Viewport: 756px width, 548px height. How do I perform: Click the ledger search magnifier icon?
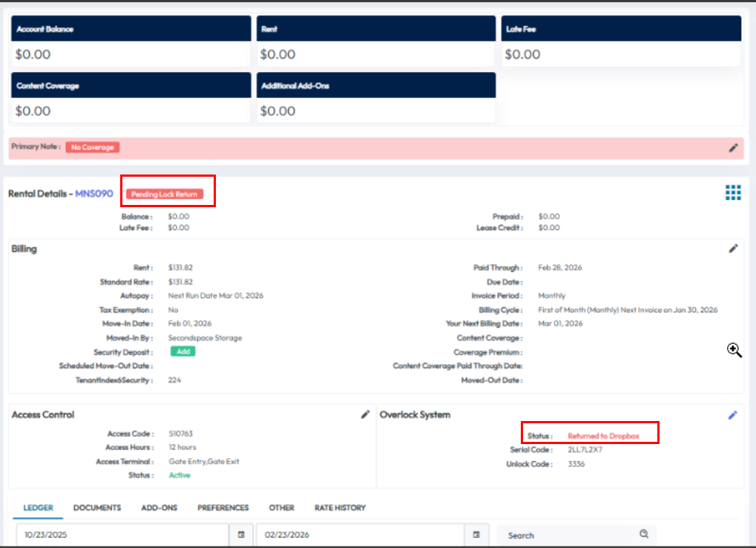pyautogui.click(x=644, y=534)
